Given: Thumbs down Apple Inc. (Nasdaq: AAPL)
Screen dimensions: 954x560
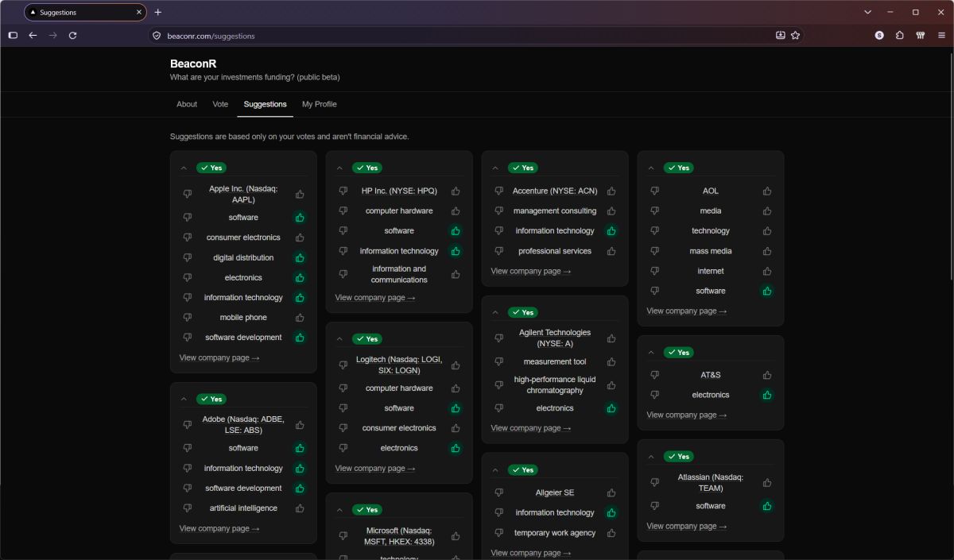Looking at the screenshot, I should (x=188, y=195).
